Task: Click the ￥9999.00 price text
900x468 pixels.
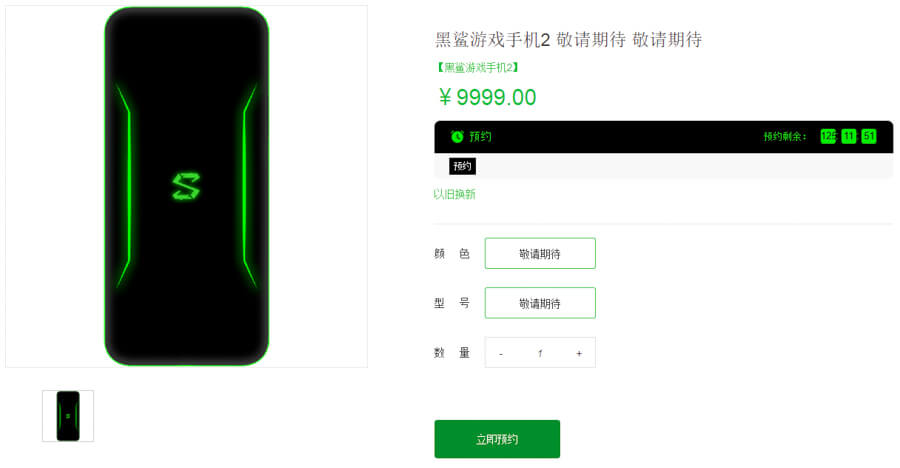Action: point(487,97)
